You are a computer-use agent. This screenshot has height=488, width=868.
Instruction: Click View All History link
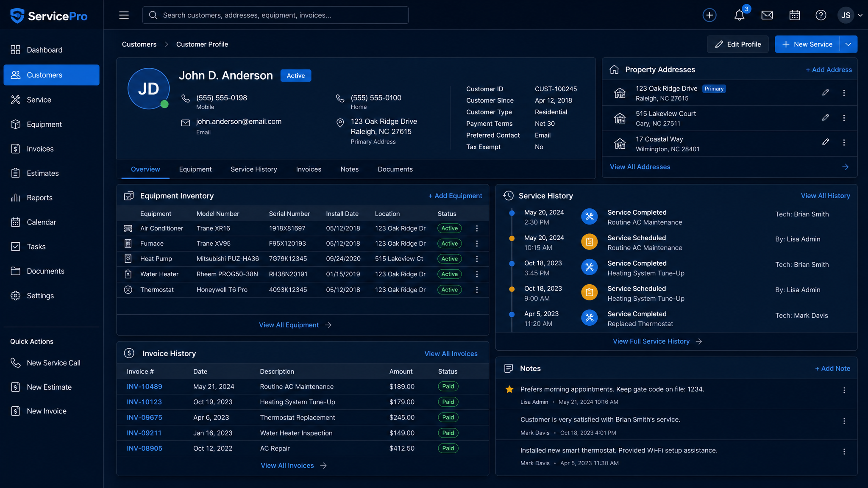(825, 196)
